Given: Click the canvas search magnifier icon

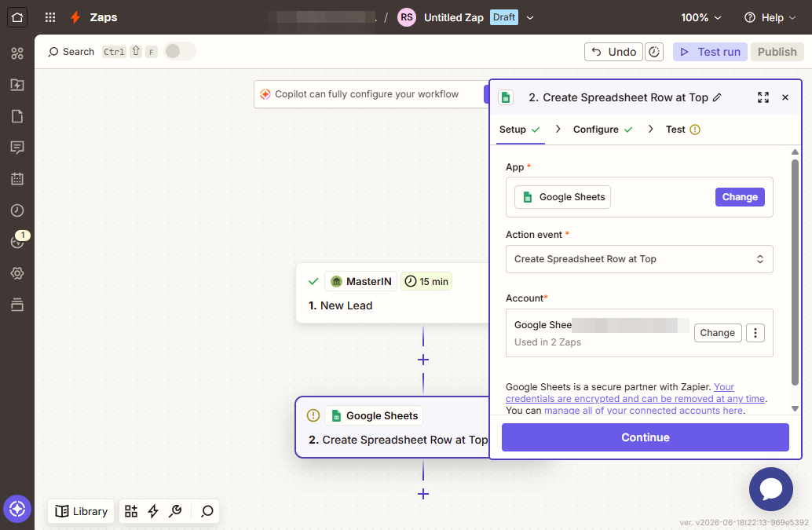Looking at the screenshot, I should click(x=207, y=511).
